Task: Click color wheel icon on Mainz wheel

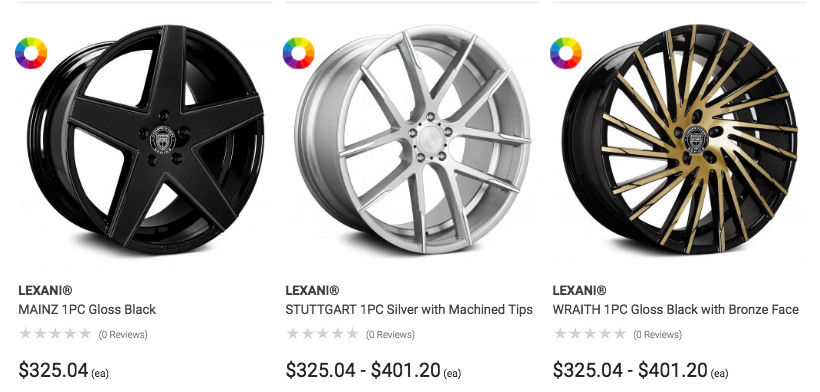Action: pyautogui.click(x=31, y=53)
